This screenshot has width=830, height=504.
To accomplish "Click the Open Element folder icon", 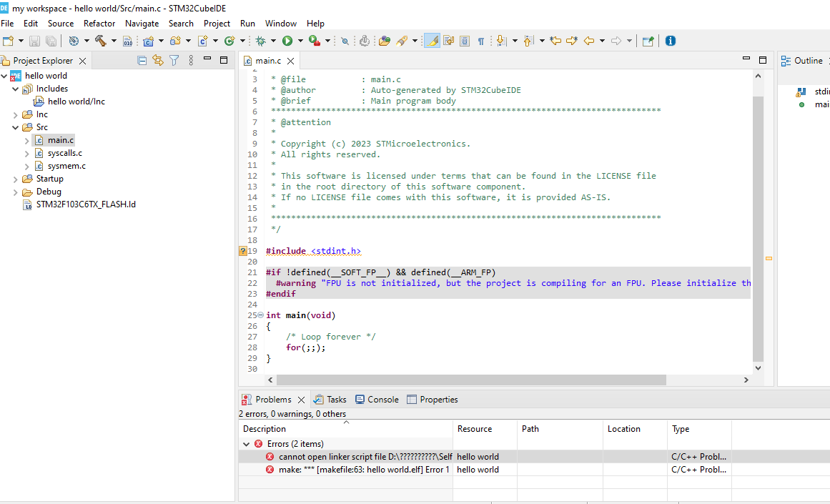I will [x=385, y=41].
